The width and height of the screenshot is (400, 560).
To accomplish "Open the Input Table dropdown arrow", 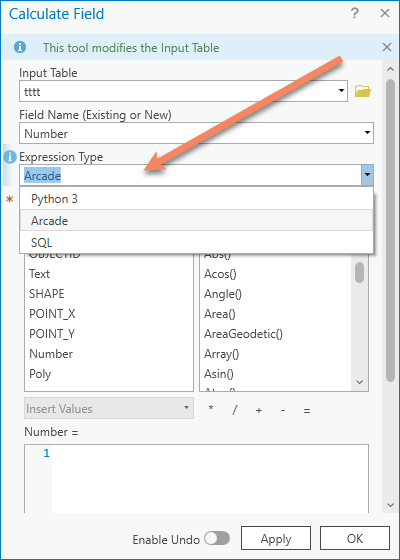I will coord(341,91).
